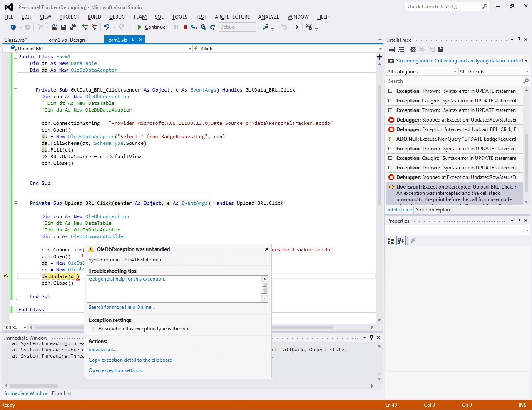
Task: Click the Find in Files toolbar icon
Action: [x=266, y=27]
